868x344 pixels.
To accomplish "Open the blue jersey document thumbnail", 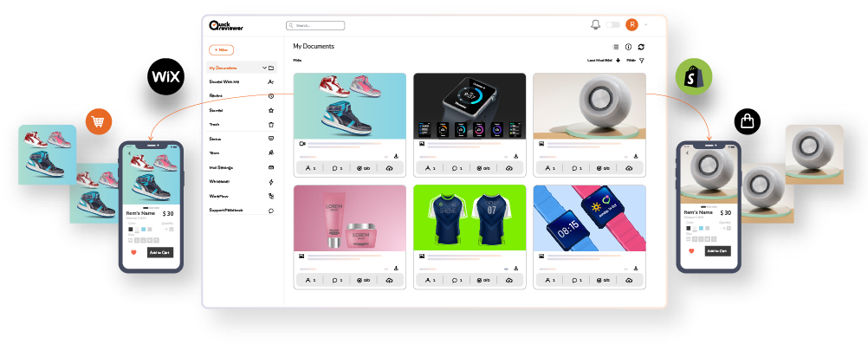I will point(470,217).
